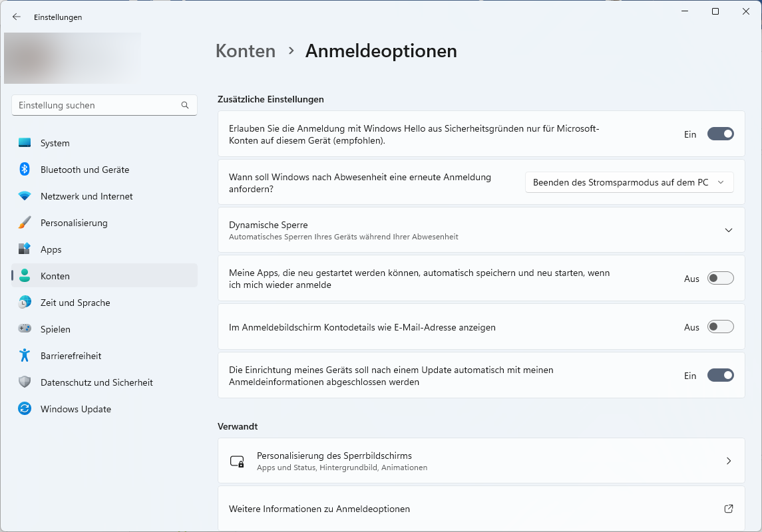Maximize the Einstellungen window

click(x=715, y=11)
